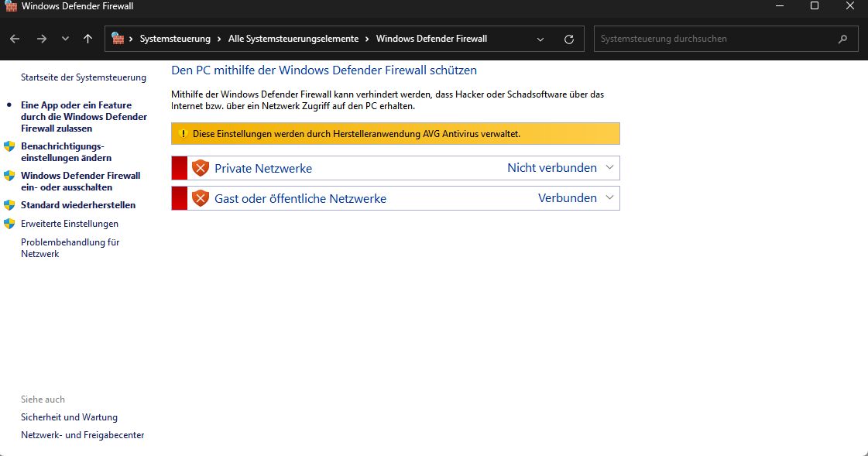Expand the Private Netzwerke section chevron
868x456 pixels.
pyautogui.click(x=609, y=167)
